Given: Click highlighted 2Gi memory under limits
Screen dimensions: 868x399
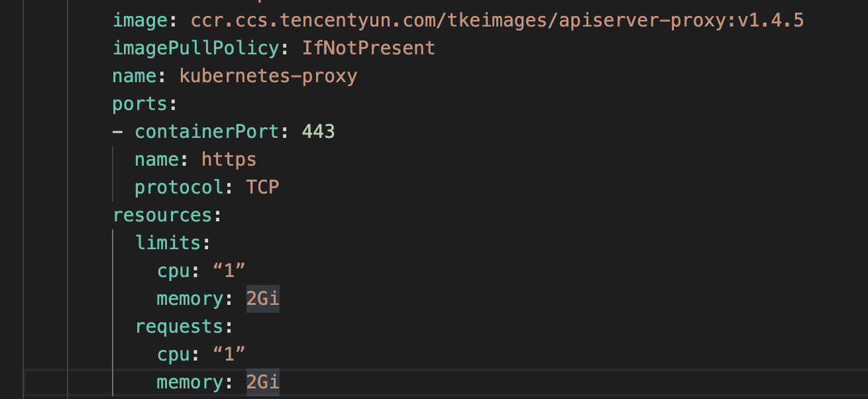Looking at the screenshot, I should coord(262,299).
